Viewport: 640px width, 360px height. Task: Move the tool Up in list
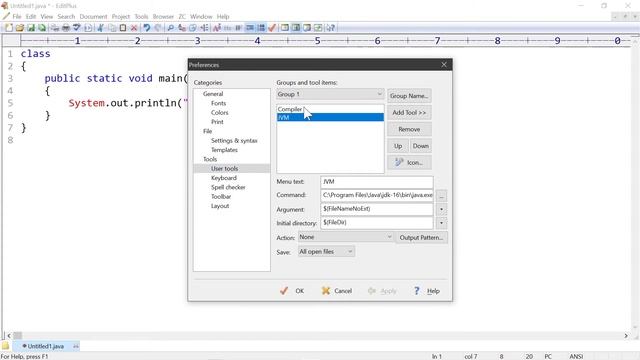click(398, 146)
